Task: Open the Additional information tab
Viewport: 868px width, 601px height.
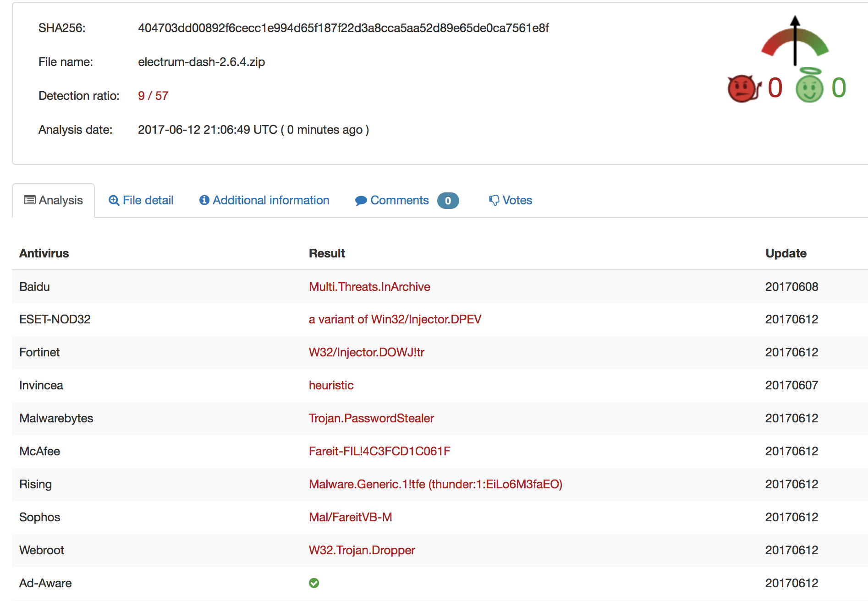Action: click(x=264, y=201)
